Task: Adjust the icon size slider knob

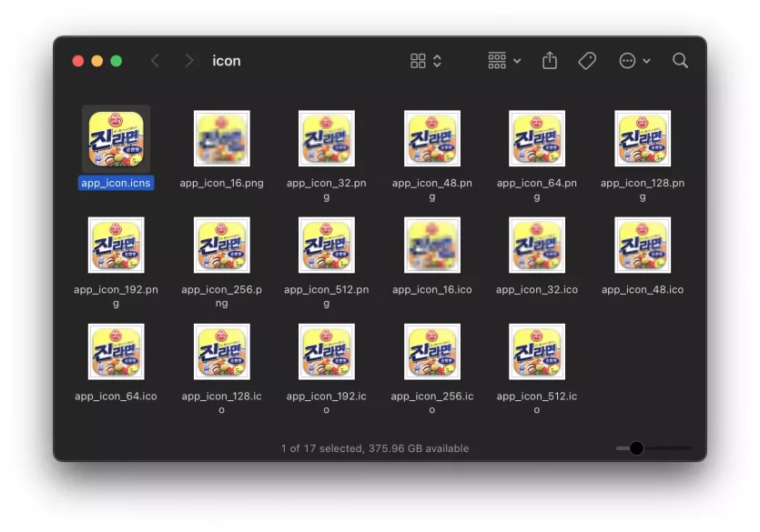Action: click(636, 448)
